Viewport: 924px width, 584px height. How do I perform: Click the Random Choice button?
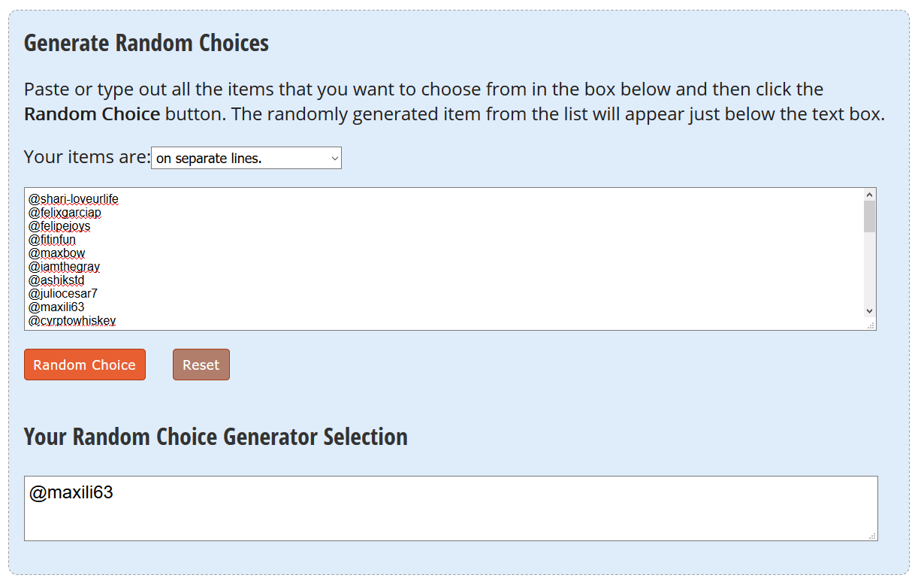pyautogui.click(x=85, y=365)
